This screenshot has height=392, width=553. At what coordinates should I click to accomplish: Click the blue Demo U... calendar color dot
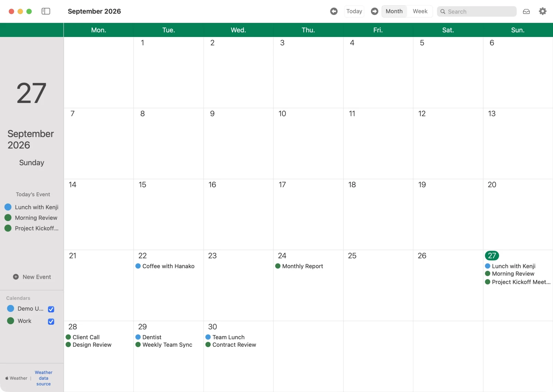11,308
